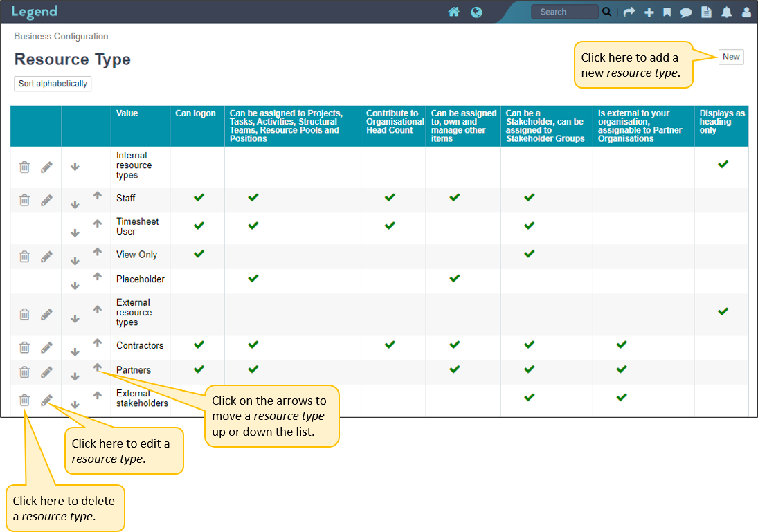Viewport: 758px width, 532px height.
Task: Delete the External resource types row
Action: click(x=25, y=315)
